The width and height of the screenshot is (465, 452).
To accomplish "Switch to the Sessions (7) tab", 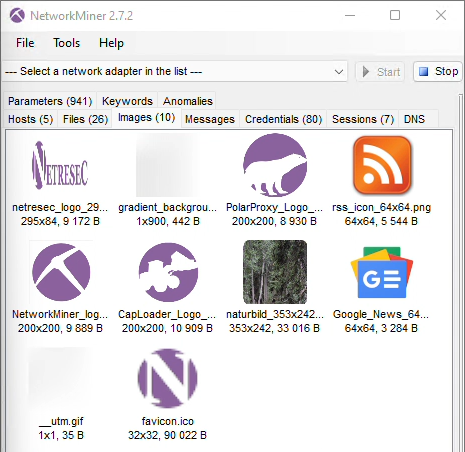I will tap(363, 119).
